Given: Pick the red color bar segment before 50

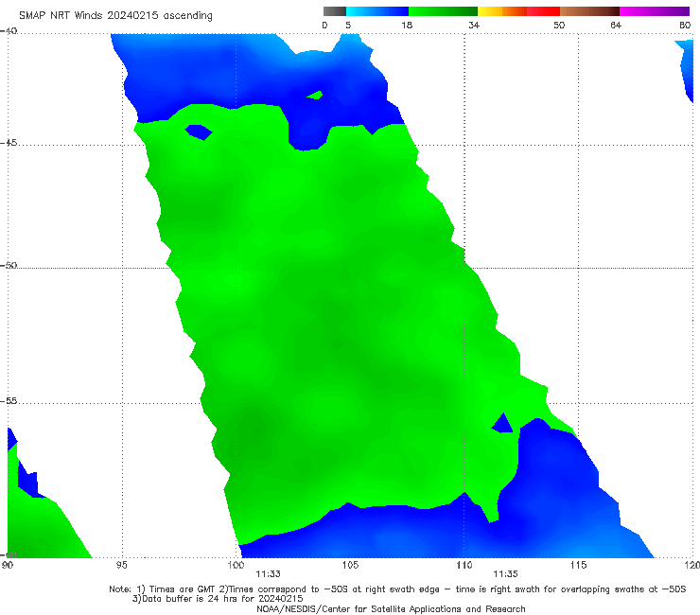Looking at the screenshot, I should [x=543, y=11].
